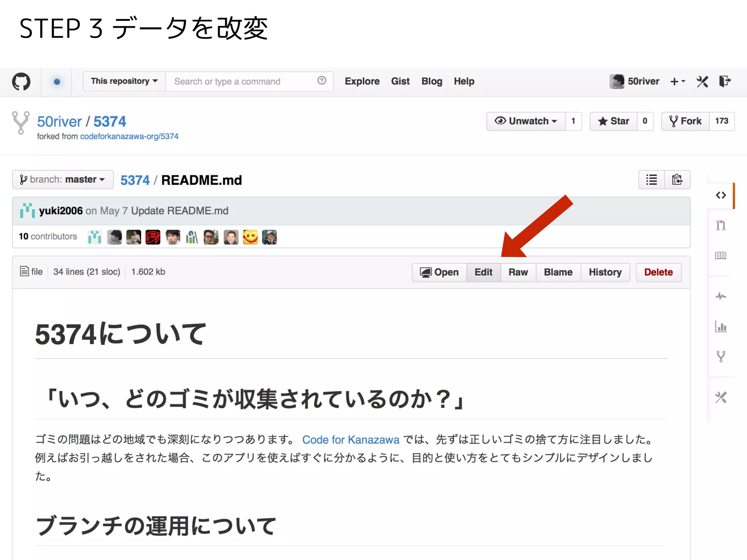Click the 10 contributors link

coord(48,237)
